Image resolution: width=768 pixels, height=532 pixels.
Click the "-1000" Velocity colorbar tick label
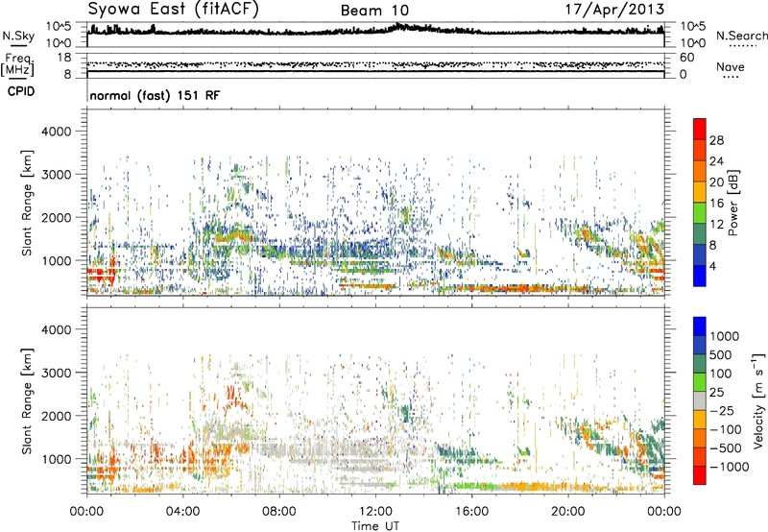(730, 467)
